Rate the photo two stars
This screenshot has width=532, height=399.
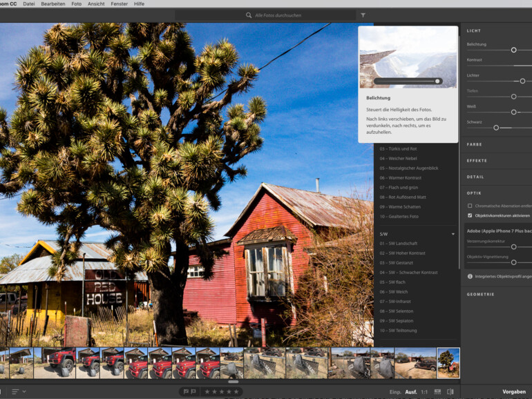point(214,391)
